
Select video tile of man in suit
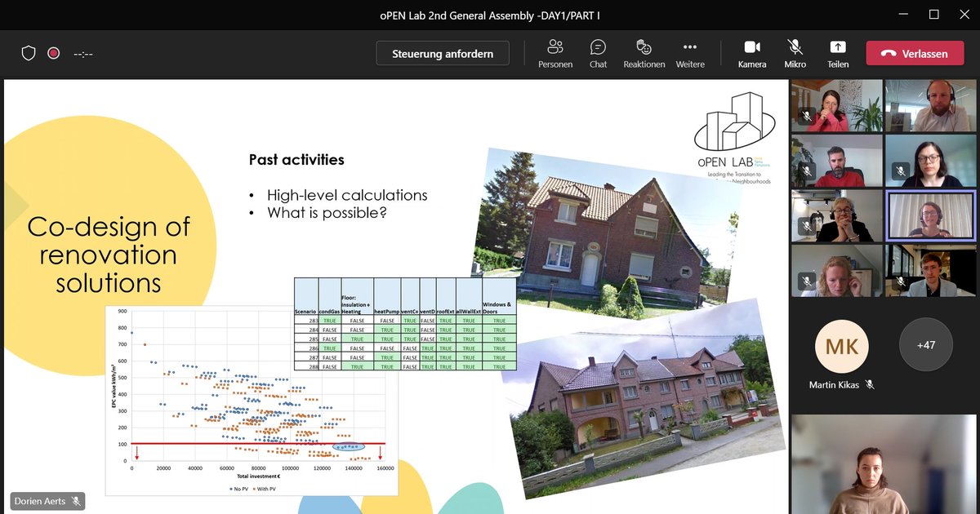(930, 271)
